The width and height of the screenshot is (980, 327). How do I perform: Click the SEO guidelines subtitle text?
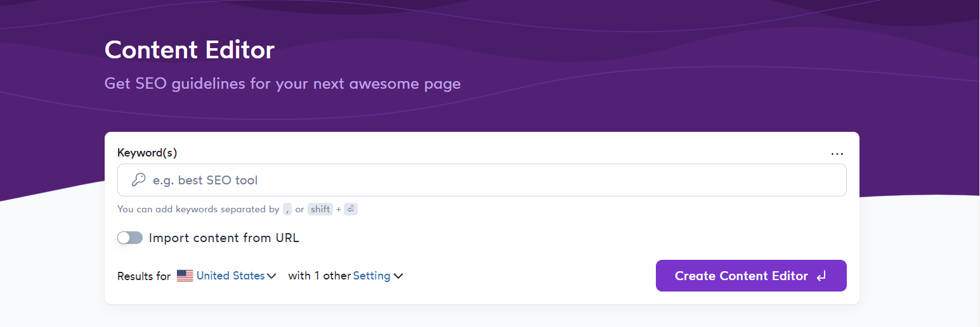point(282,84)
